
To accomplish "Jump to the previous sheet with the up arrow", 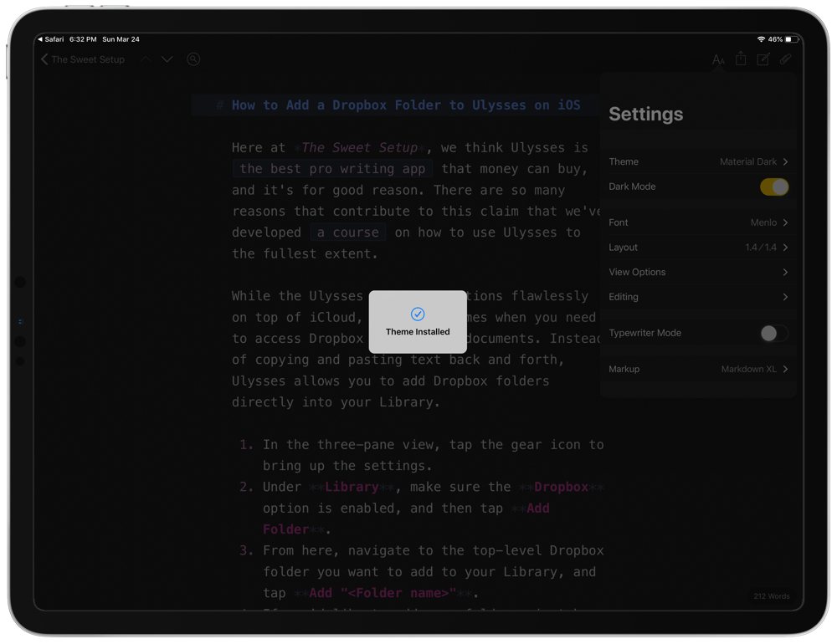I will pyautogui.click(x=145, y=59).
